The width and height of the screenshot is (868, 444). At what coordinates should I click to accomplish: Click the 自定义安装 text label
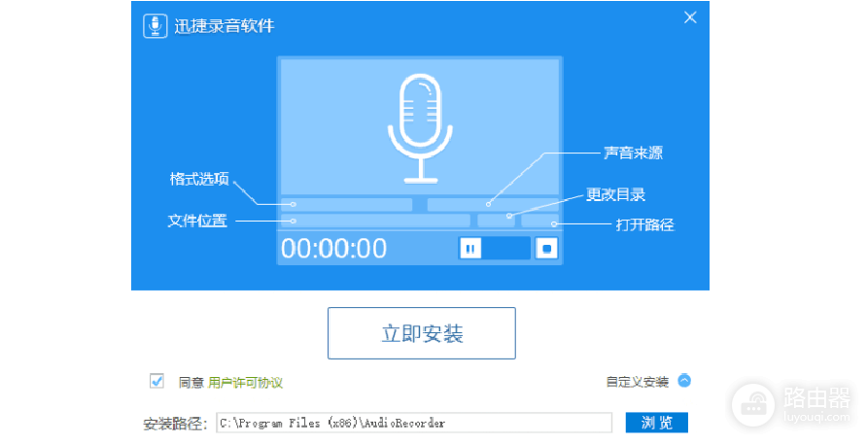[x=638, y=382]
